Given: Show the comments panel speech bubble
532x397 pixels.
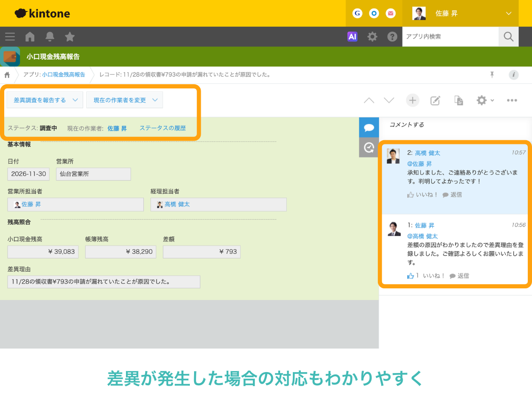Looking at the screenshot, I should click(x=369, y=127).
